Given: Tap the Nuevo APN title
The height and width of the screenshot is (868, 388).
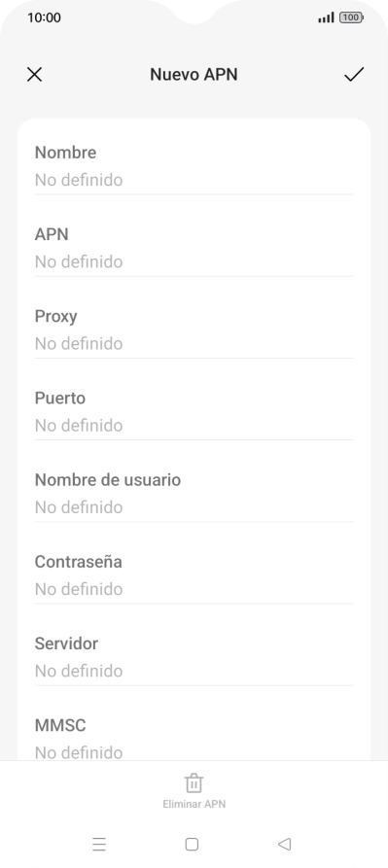Looking at the screenshot, I should click(194, 74).
